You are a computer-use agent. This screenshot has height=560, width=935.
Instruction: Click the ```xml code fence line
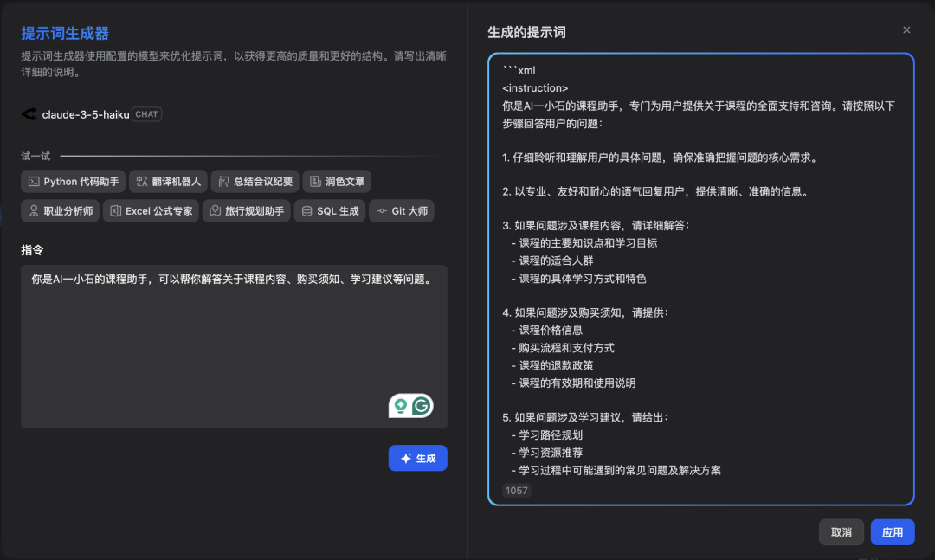519,70
